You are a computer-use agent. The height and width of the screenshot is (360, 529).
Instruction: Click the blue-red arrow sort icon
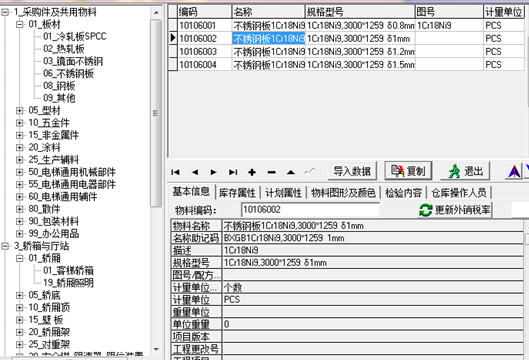(514, 171)
